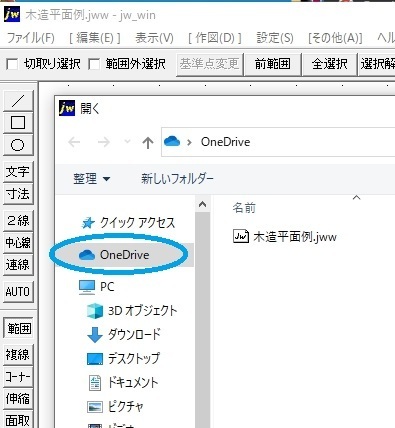
Task: Select the file 木造平面例.jww
Action: (x=285, y=237)
